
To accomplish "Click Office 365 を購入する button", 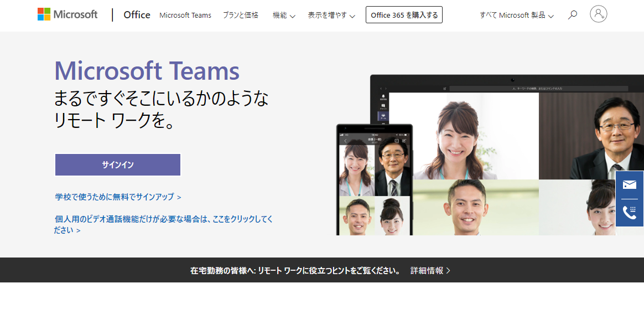I will (404, 15).
